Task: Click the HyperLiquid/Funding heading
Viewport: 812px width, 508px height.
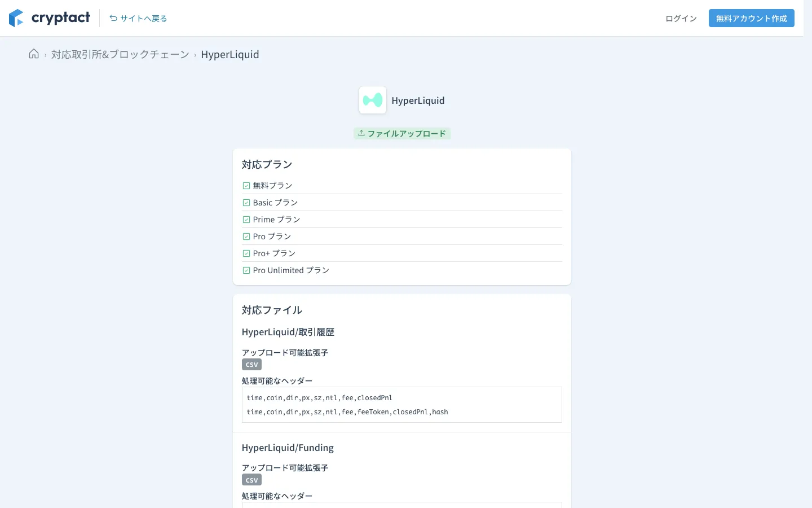Action: click(288, 448)
